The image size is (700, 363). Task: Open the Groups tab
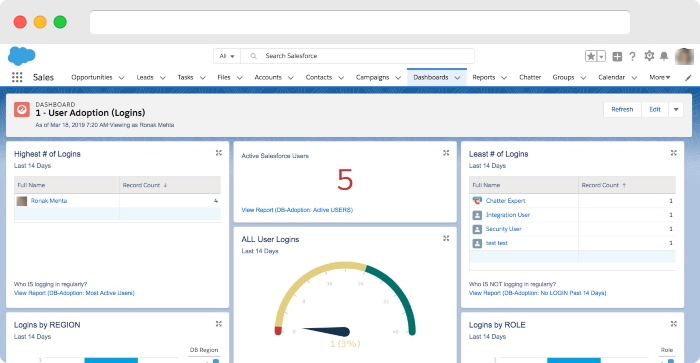pos(563,77)
